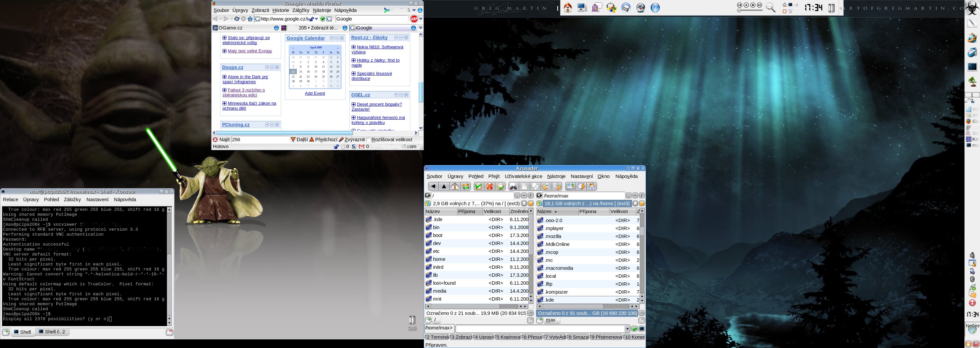
Task: Click the magnifier search icon in top panel
Action: pyautogui.click(x=770, y=8)
